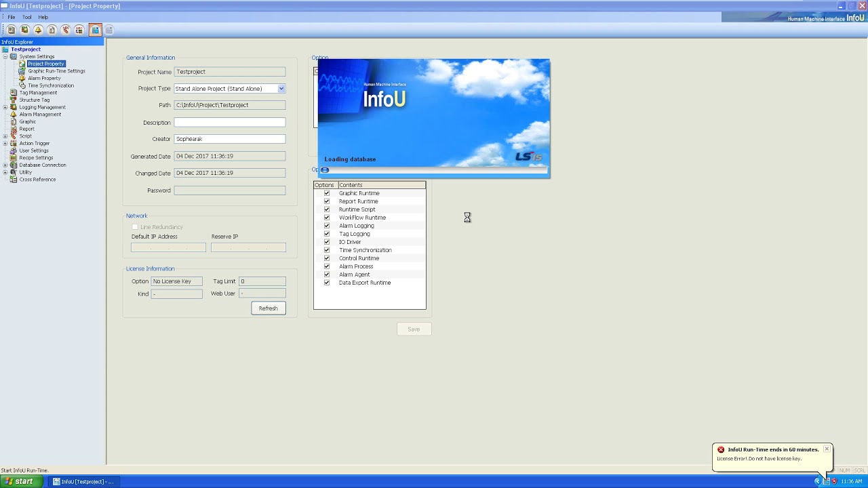Toggle the Alarm Process checkbox

click(x=327, y=266)
